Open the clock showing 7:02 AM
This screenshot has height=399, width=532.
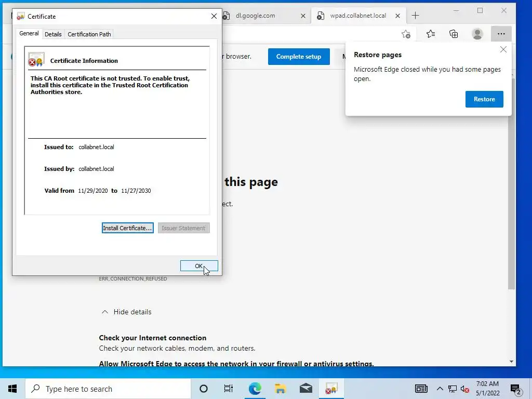point(487,389)
